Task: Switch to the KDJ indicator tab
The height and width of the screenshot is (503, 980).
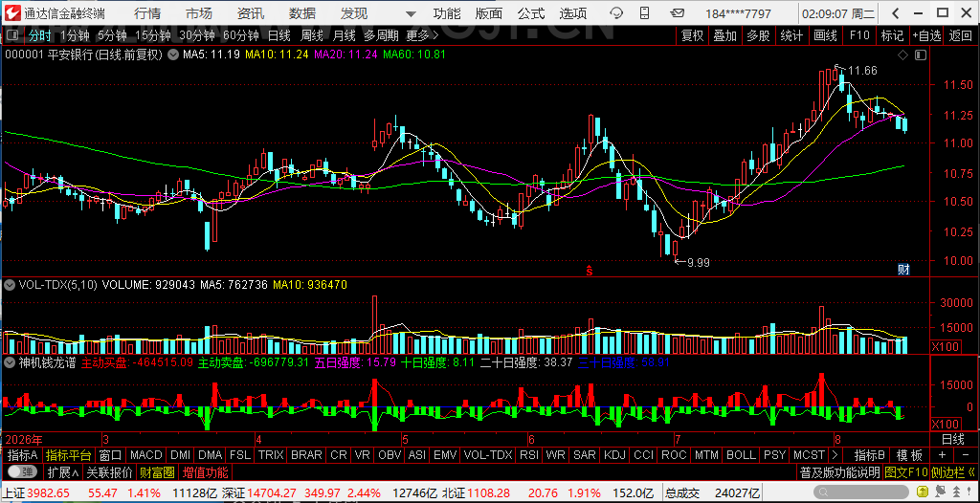Action: coord(614,455)
